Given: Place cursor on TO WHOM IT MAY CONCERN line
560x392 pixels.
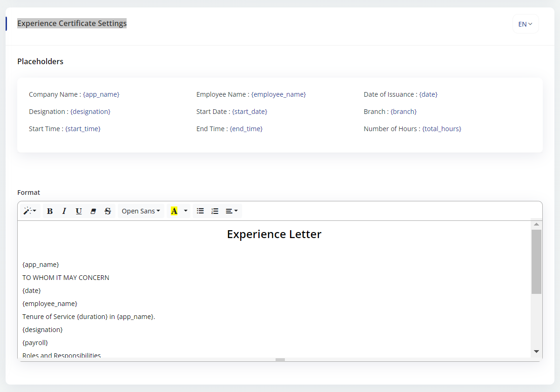Looking at the screenshot, I should point(66,278).
